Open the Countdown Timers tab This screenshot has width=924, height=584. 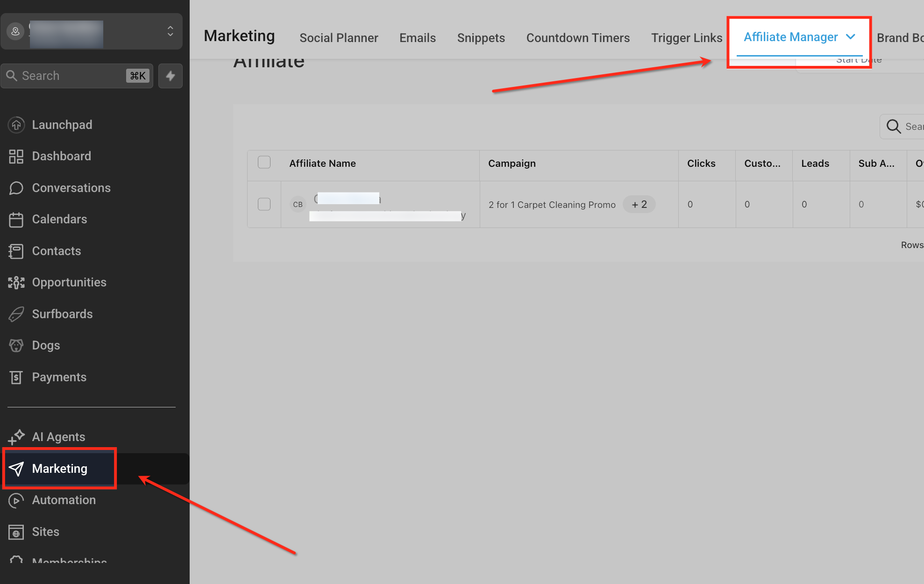pos(578,38)
